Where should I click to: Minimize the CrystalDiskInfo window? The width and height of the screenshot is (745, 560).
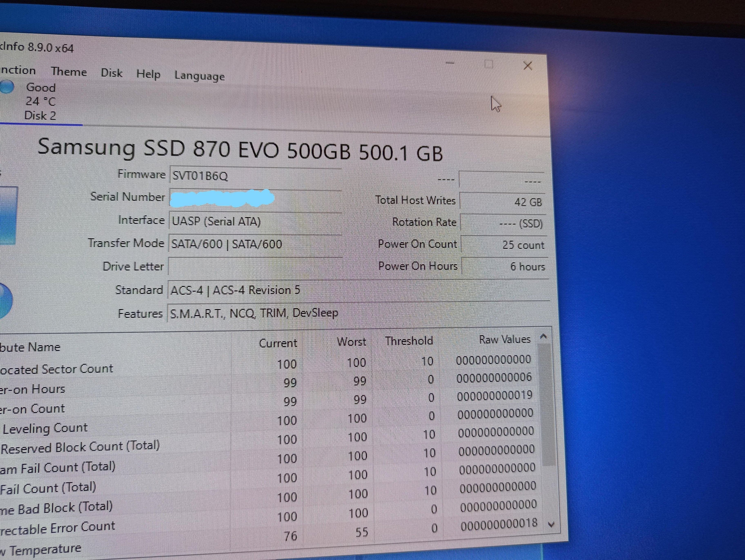click(450, 63)
